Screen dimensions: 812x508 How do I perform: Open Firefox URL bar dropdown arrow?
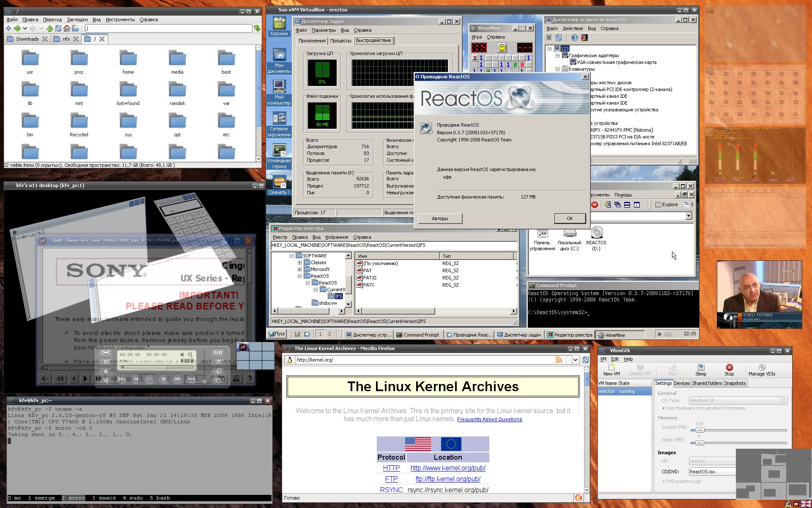coord(576,360)
